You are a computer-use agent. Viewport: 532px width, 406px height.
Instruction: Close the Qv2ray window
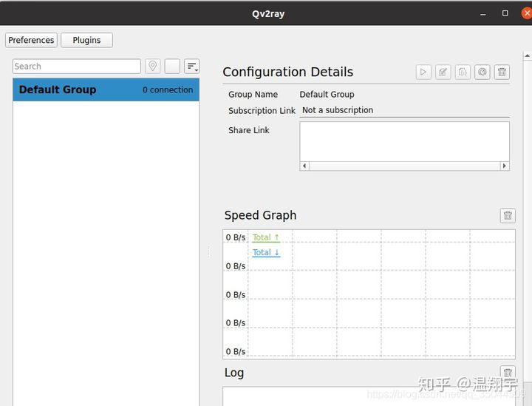tap(527, 13)
